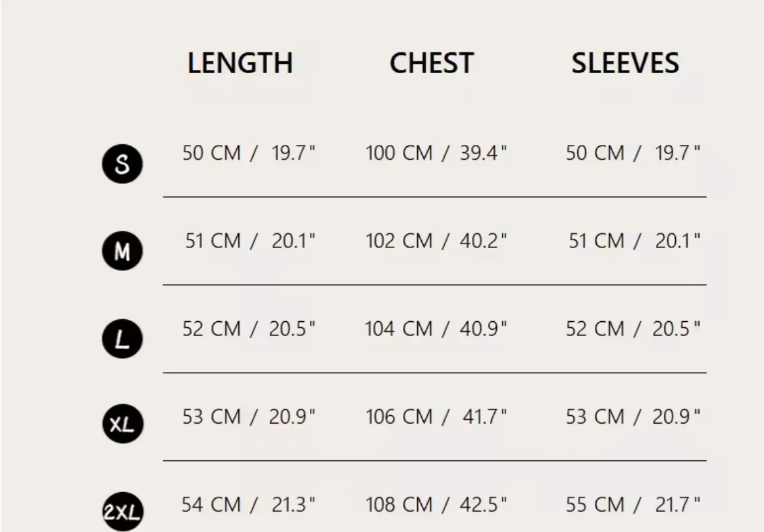Click the chest value 100 CM / 39.4"

click(436, 153)
